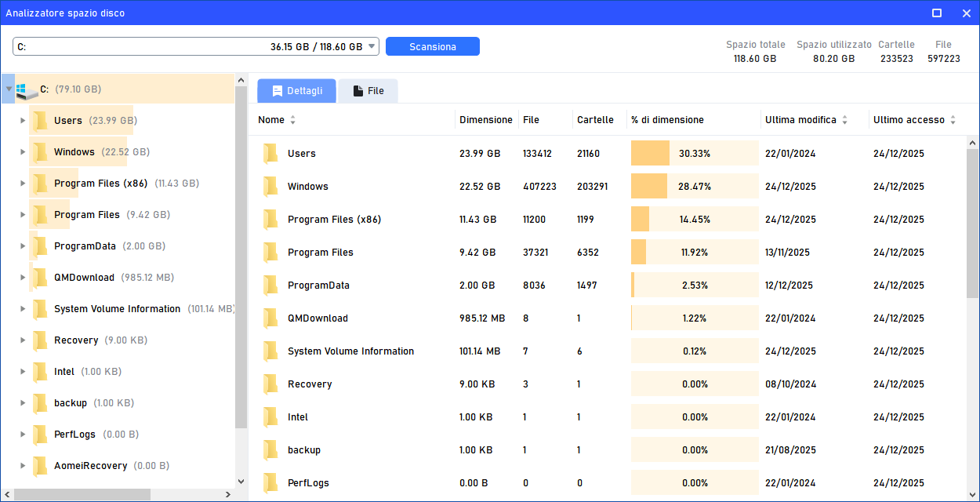Click Program Files (x86) 14.45% size bar
The image size is (980, 502).
click(x=695, y=220)
